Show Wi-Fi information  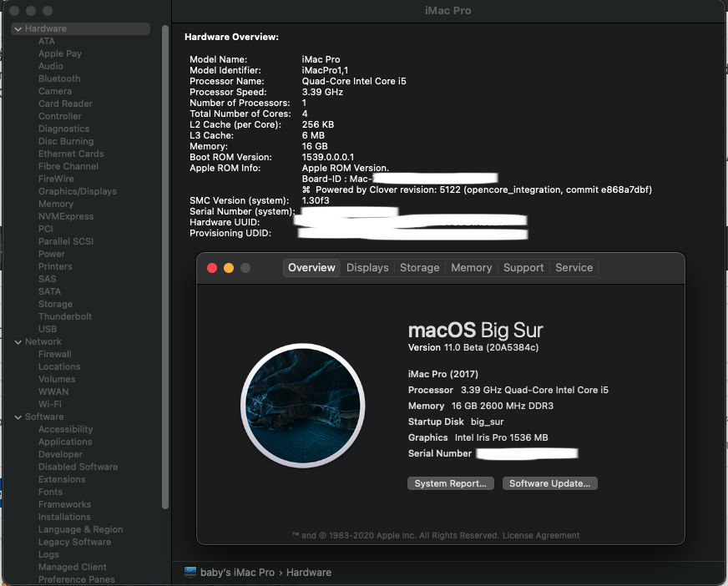pos(50,405)
